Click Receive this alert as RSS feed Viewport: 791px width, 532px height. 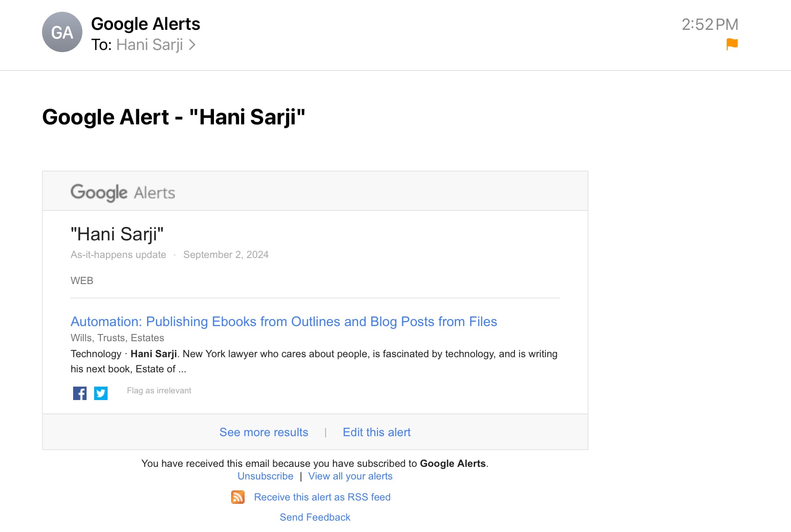click(322, 497)
